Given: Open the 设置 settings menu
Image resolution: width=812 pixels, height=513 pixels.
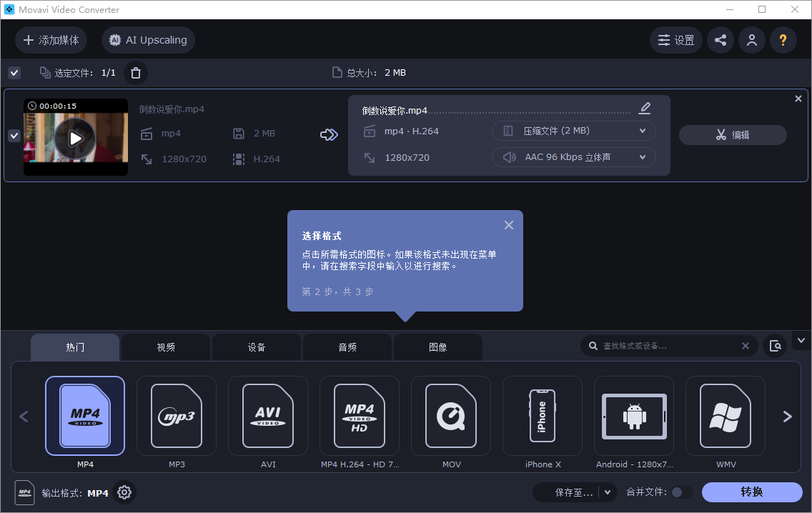Looking at the screenshot, I should click(x=675, y=40).
